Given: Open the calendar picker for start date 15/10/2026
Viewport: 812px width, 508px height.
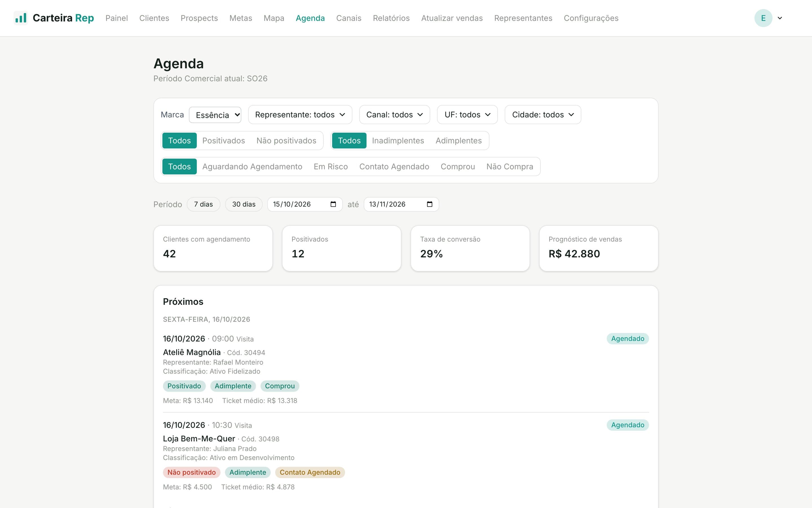Looking at the screenshot, I should [333, 204].
